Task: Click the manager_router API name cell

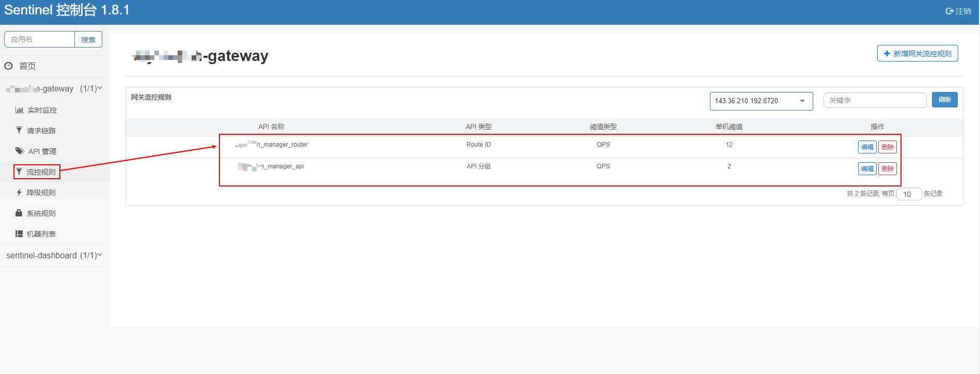Action: [271, 145]
